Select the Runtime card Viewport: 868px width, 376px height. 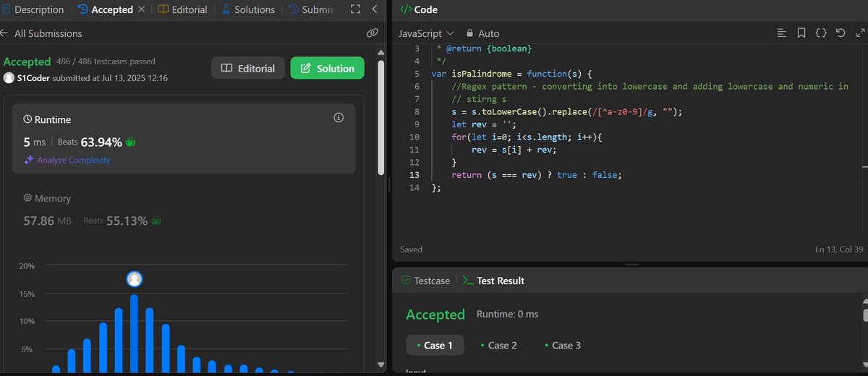pyautogui.click(x=184, y=138)
